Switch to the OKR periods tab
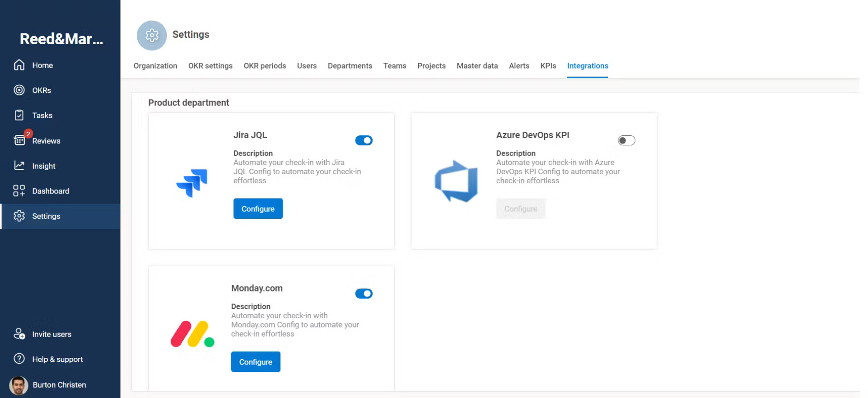The image size is (868, 398). [265, 66]
